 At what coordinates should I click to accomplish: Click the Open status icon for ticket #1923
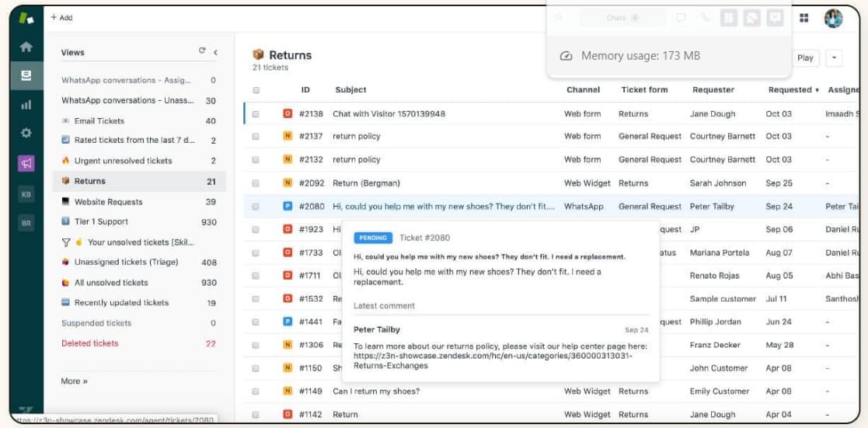coord(288,229)
